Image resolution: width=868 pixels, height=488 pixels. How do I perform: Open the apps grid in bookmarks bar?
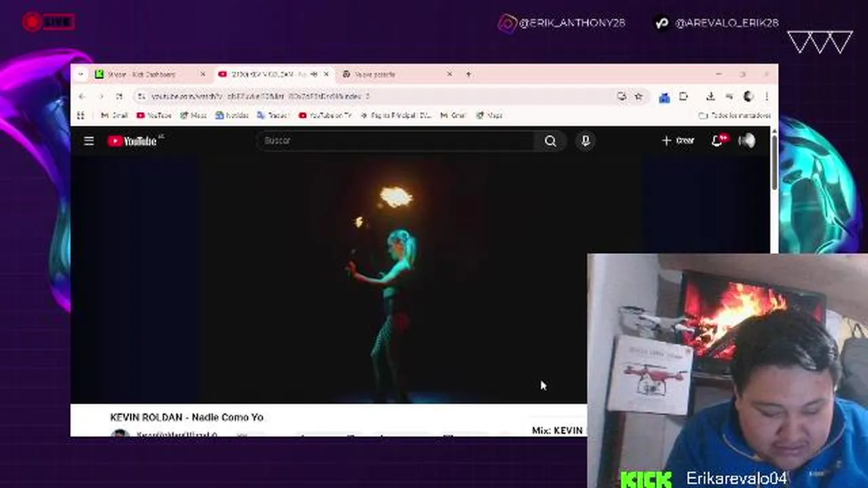81,115
